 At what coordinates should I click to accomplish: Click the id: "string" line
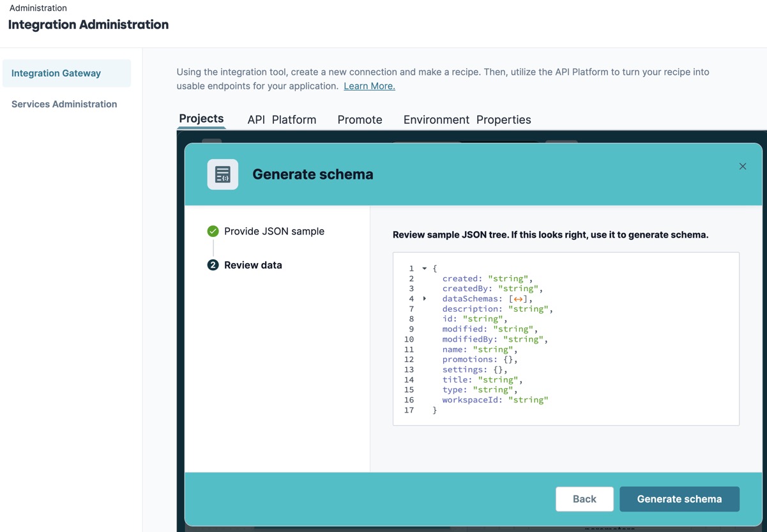(475, 319)
